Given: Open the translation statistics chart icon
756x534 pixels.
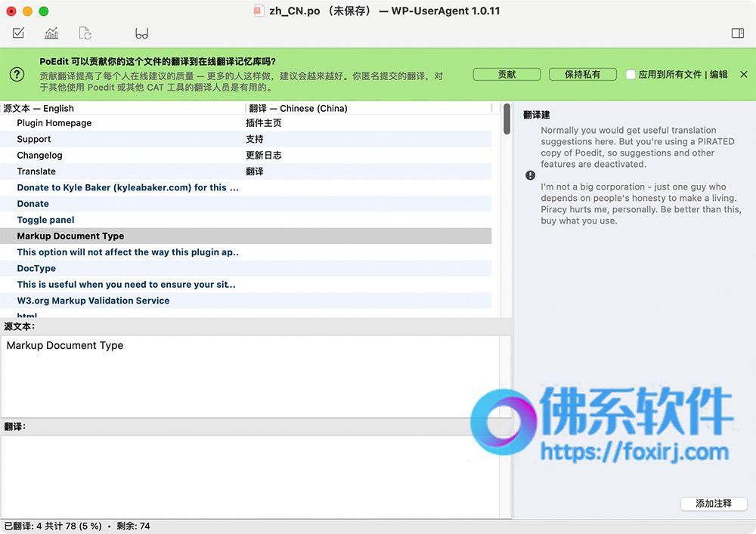Looking at the screenshot, I should (51, 32).
